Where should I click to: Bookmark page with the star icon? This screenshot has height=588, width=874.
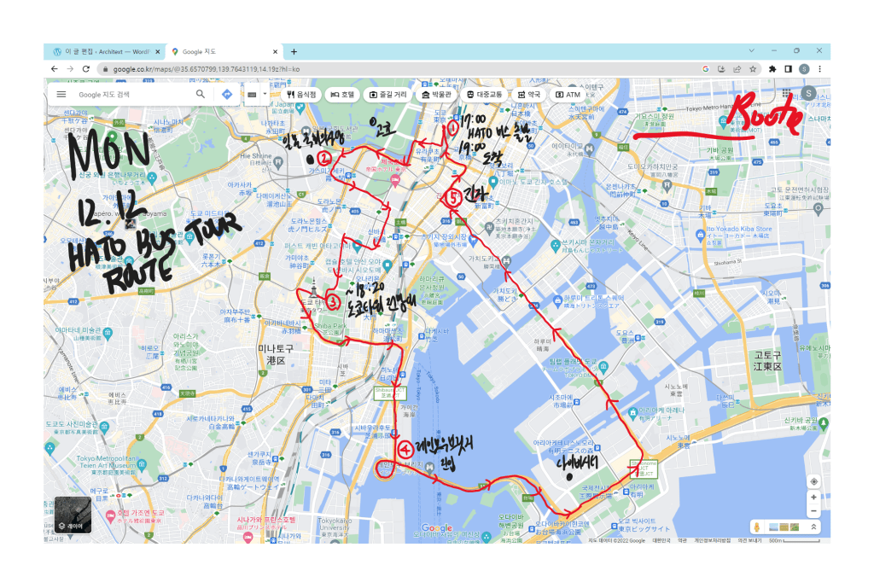(x=753, y=68)
